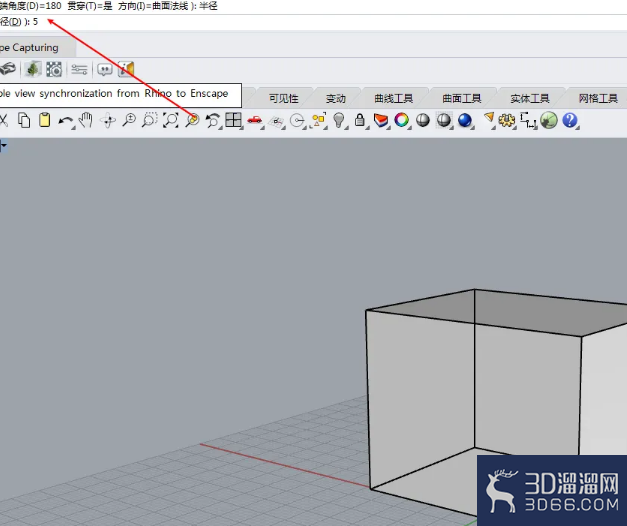The height and width of the screenshot is (526, 627).
Task: Select the Rotate view tool
Action: [x=108, y=120]
